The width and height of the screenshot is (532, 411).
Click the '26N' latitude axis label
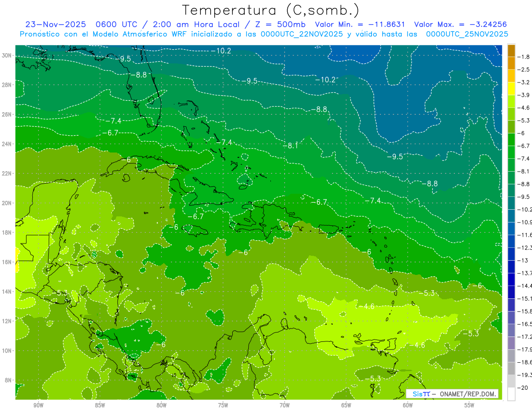coord(7,114)
